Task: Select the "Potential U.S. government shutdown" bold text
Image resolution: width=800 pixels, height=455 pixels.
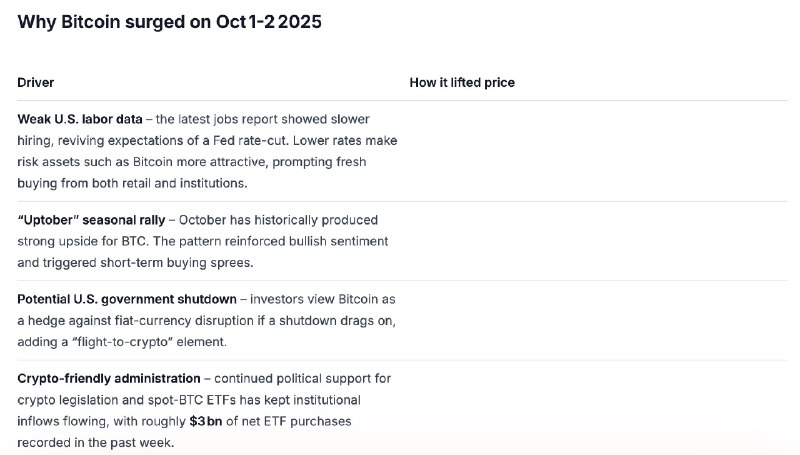Action: click(x=127, y=299)
